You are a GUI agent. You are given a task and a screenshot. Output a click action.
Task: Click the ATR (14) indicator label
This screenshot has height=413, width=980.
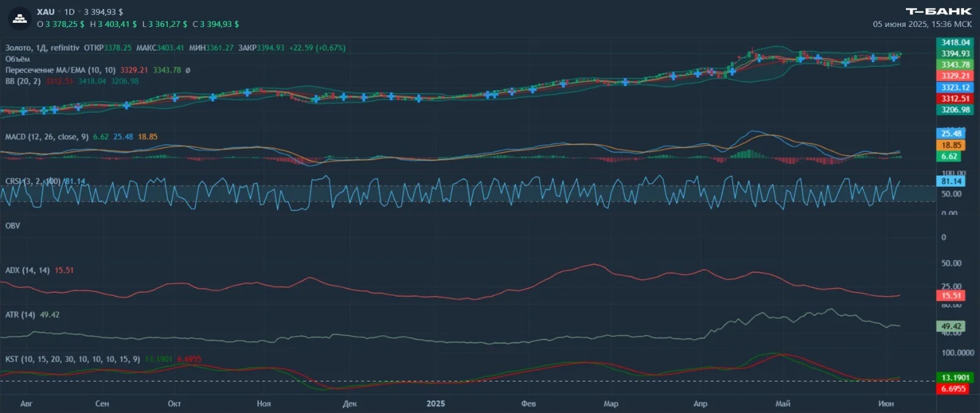coord(20,314)
